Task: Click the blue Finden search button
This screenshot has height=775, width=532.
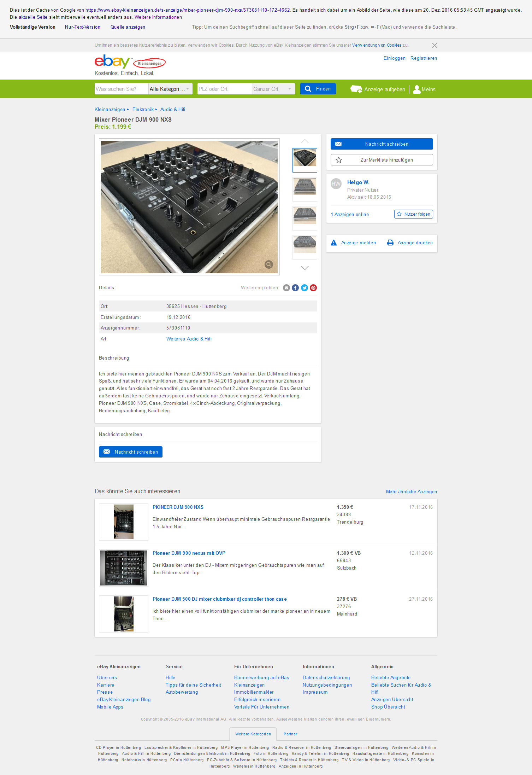Action: click(318, 89)
